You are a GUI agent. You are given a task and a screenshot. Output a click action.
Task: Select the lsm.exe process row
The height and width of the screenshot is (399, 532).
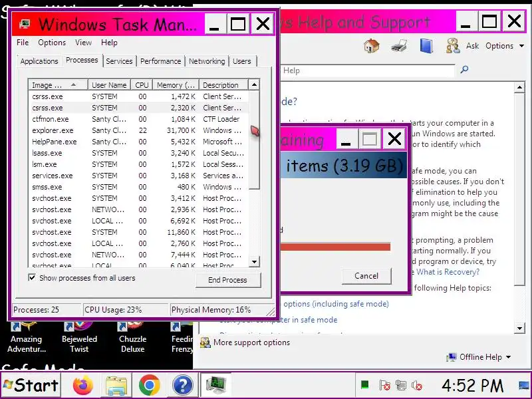pos(138,164)
